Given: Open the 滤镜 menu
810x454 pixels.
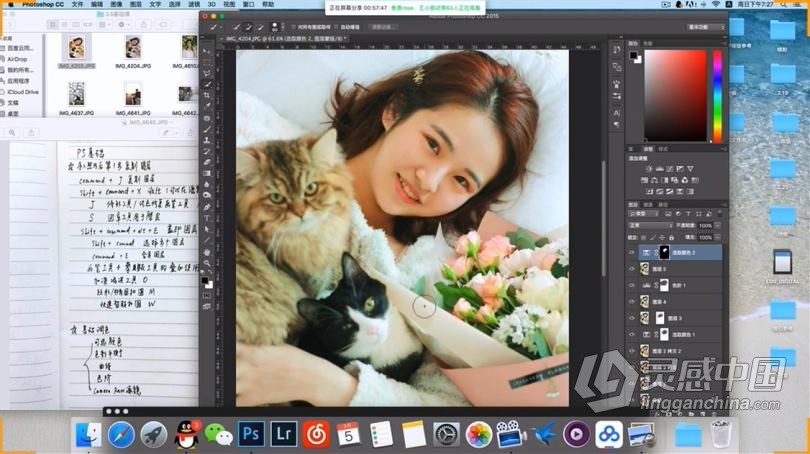Looking at the screenshot, I should point(194,4).
